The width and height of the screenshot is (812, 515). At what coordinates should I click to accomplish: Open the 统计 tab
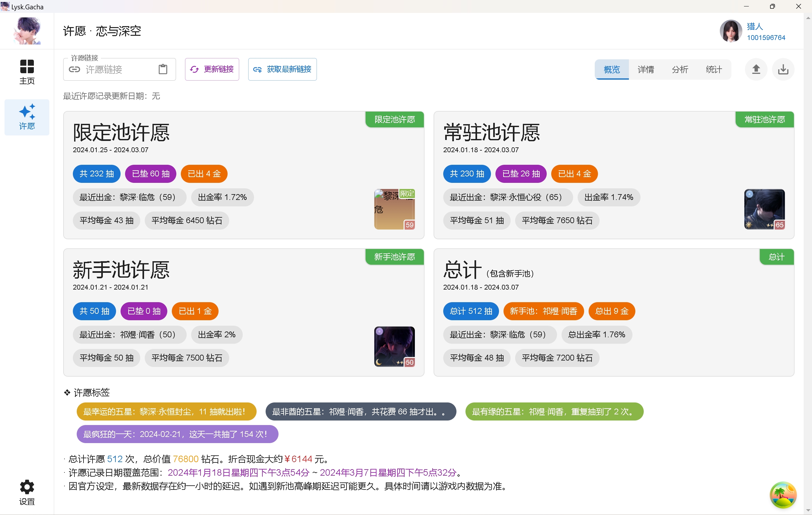point(714,69)
